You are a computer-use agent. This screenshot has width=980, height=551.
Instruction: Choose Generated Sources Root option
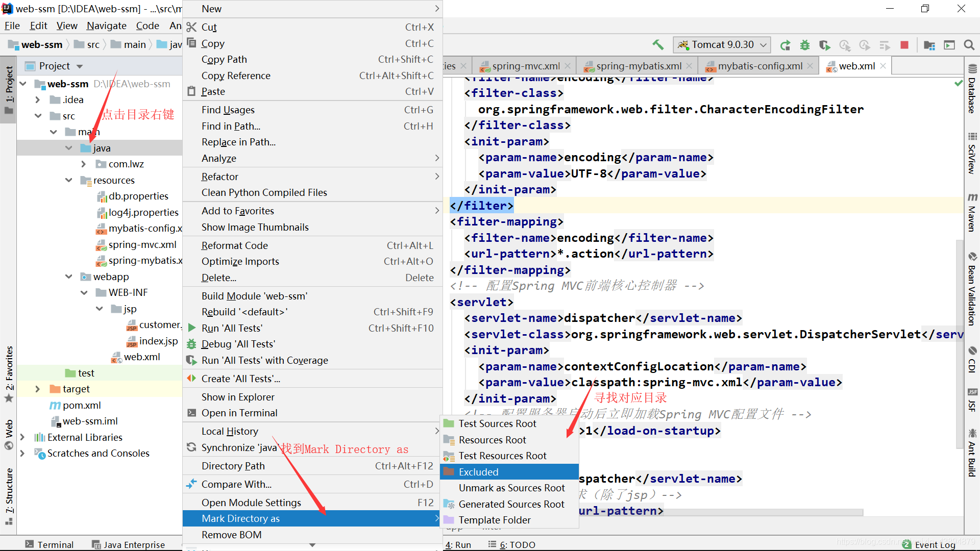coord(509,504)
